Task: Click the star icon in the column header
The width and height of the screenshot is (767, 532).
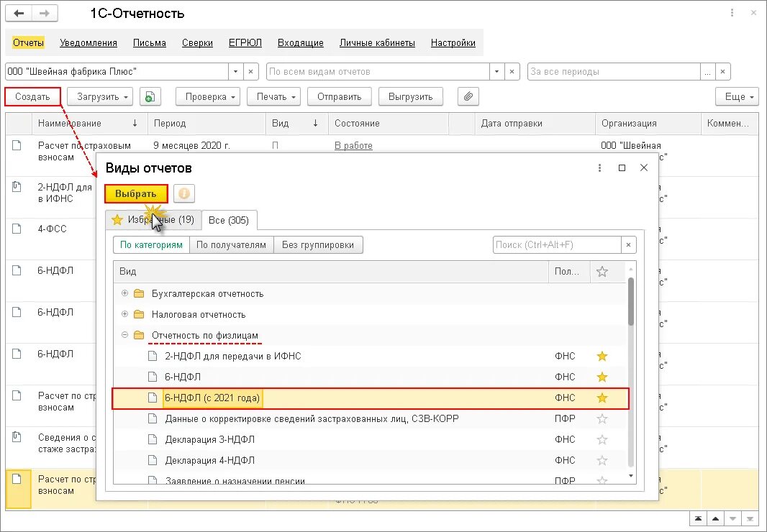Action: [602, 271]
